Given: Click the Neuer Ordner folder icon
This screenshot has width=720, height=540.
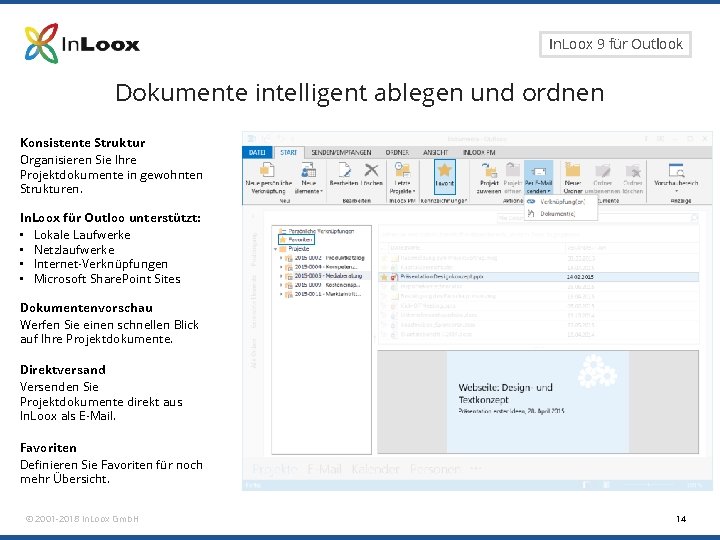Looking at the screenshot, I should (x=573, y=170).
